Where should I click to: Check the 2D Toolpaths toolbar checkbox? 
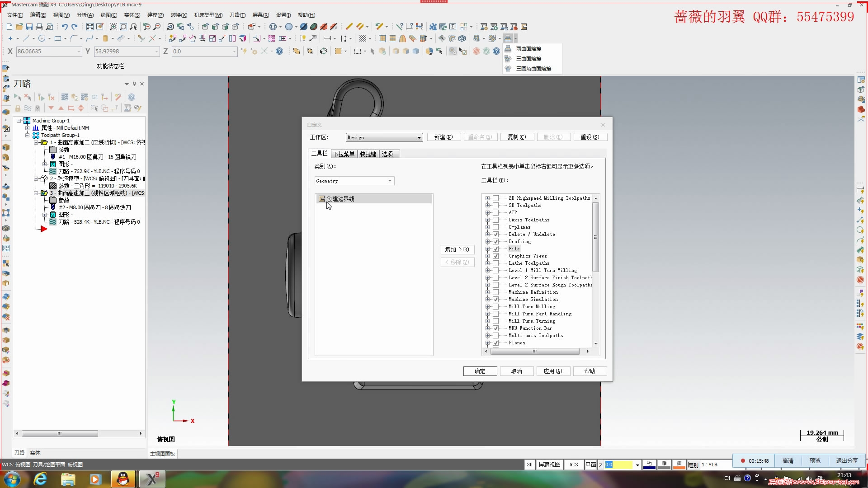[x=495, y=206]
